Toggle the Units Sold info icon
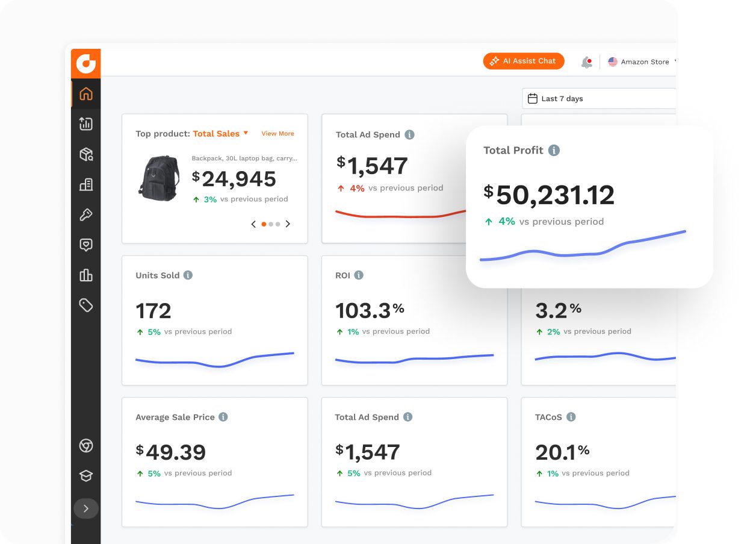The image size is (756, 544). point(187,275)
